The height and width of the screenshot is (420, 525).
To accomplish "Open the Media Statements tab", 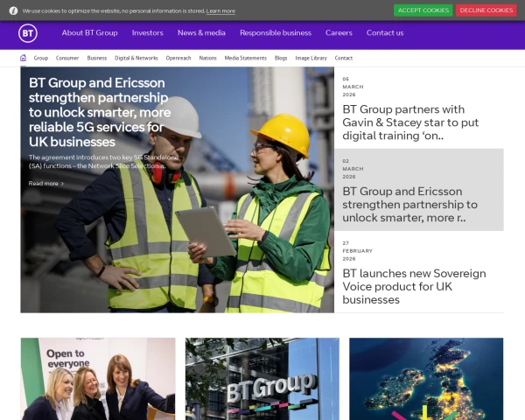I will 245,58.
